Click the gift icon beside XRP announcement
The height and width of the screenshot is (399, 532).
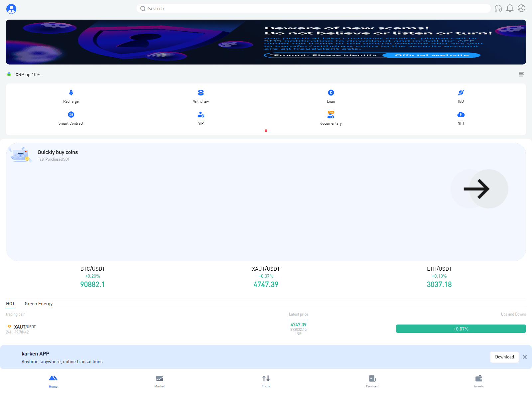(x=9, y=74)
